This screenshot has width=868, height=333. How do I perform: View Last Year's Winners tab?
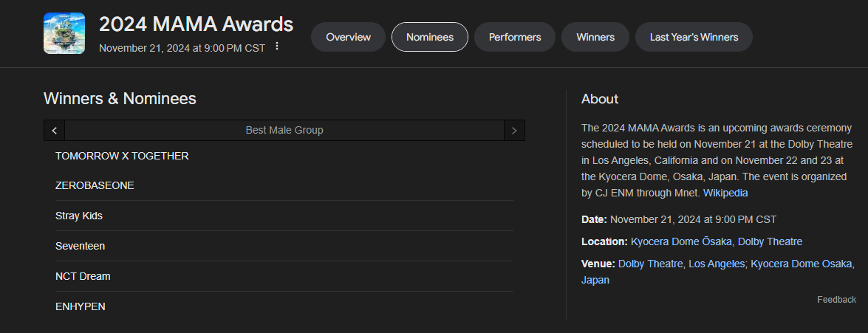[694, 37]
